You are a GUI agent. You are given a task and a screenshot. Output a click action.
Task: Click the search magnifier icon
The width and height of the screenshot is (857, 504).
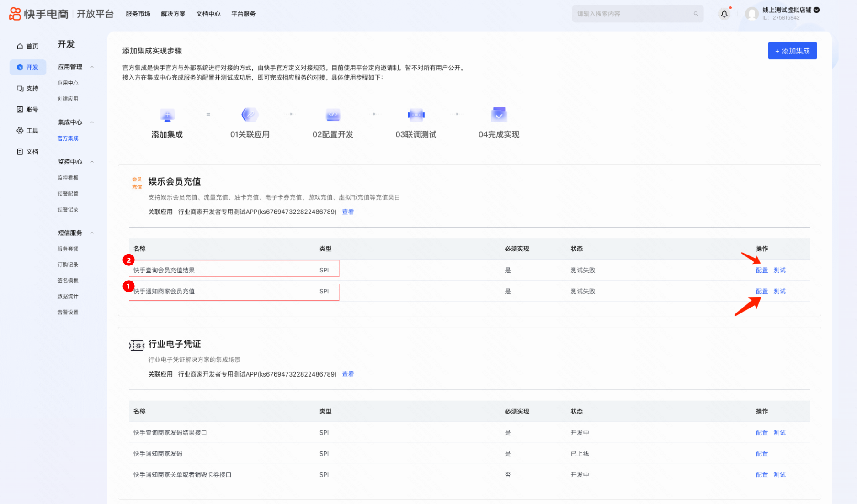pyautogui.click(x=696, y=14)
